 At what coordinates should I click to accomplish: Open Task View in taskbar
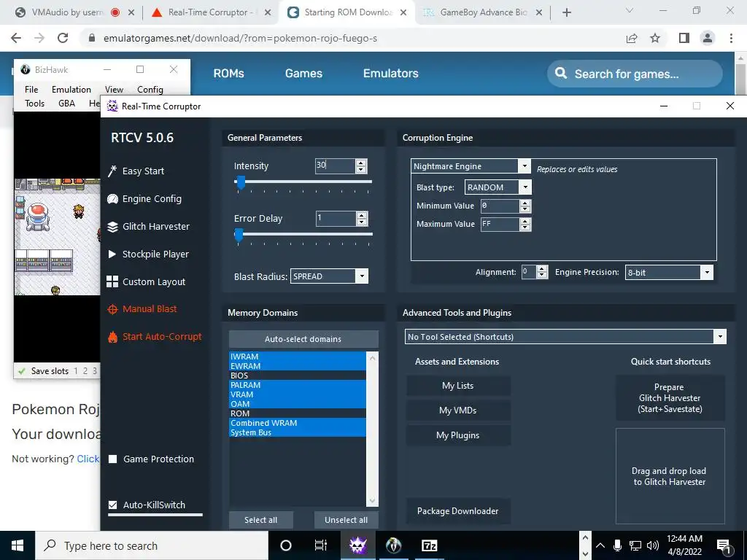321,545
